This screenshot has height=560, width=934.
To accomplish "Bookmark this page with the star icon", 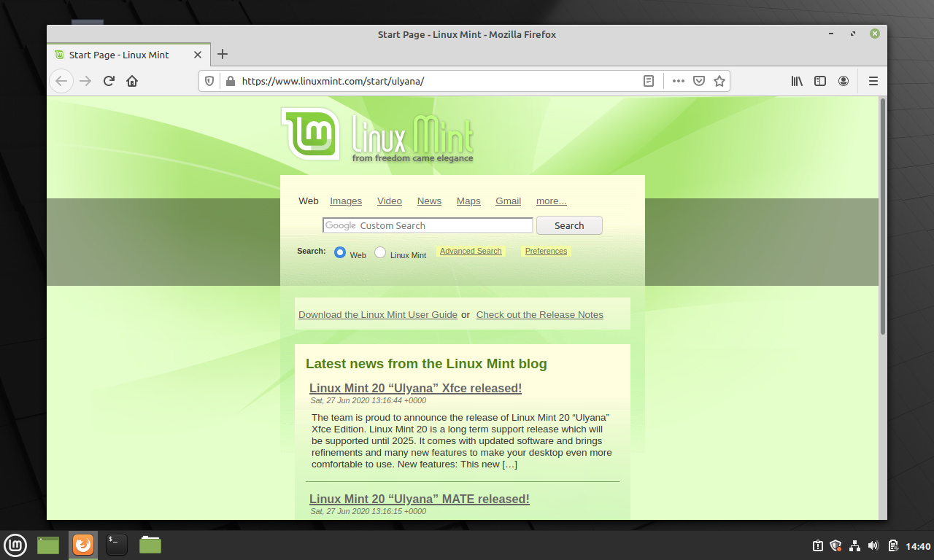I will 719,81.
